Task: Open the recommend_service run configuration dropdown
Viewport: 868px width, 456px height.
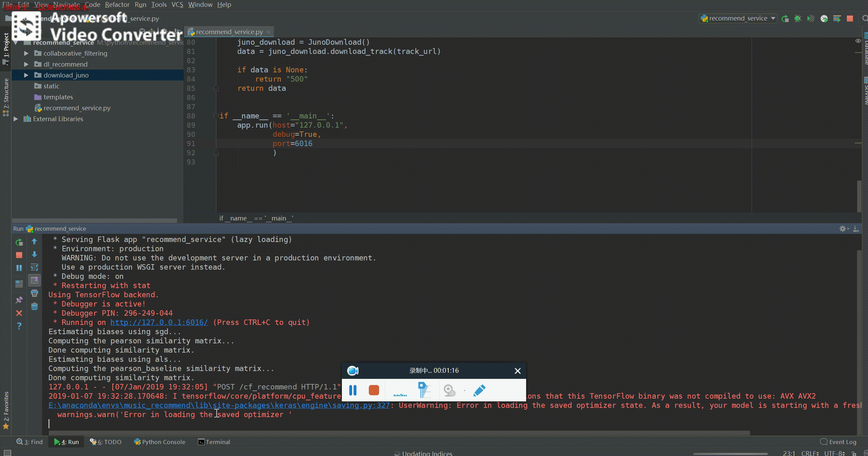Action: tap(738, 18)
